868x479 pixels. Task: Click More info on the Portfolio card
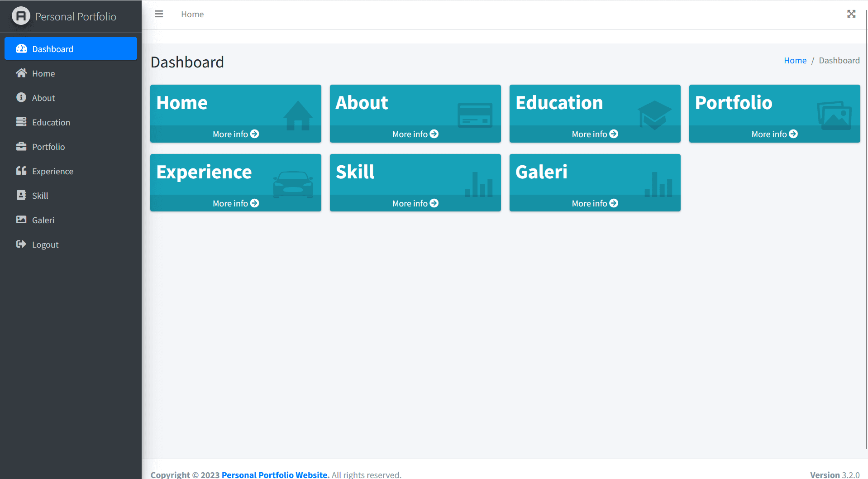[x=774, y=134]
